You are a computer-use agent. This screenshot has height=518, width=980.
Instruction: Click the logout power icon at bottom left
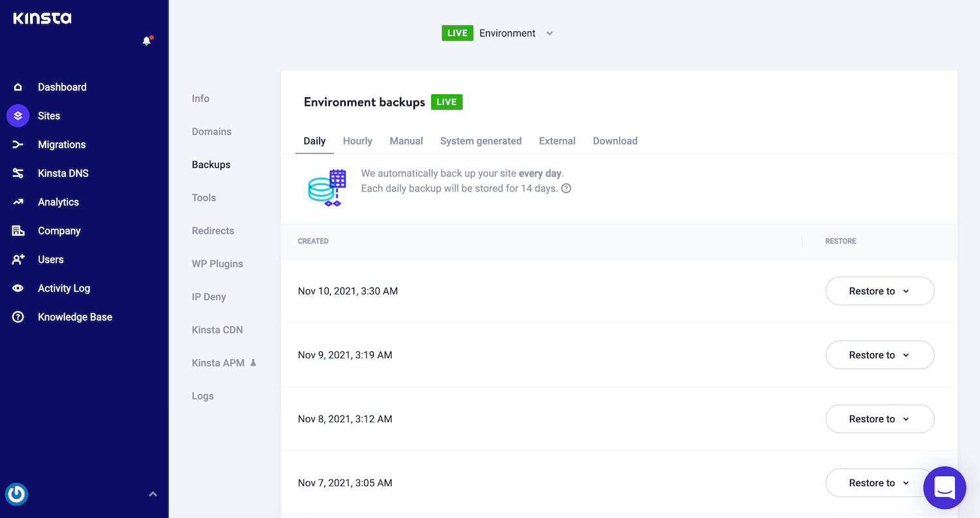pos(16,494)
